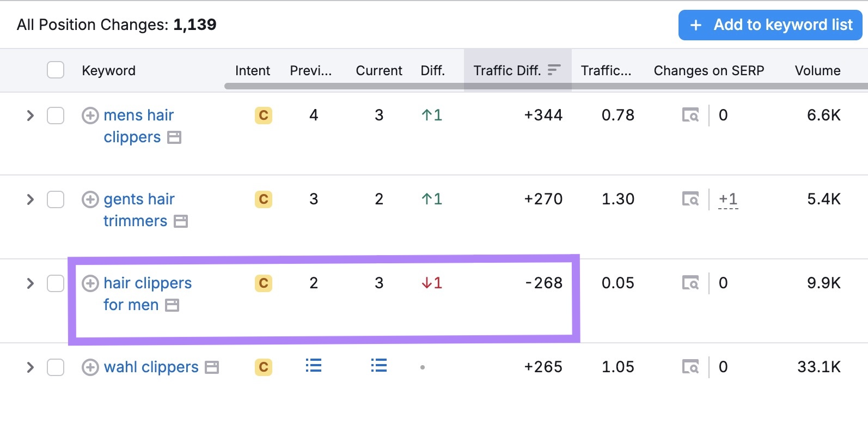Click SERP features icon next to wahl clippers
Screen dimensions: 868x424
[212, 368]
